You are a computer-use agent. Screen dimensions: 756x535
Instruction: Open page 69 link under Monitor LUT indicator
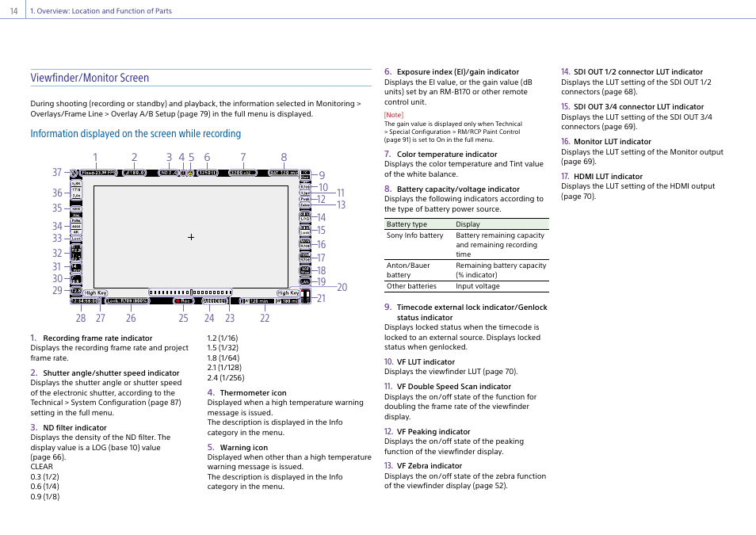578,162
